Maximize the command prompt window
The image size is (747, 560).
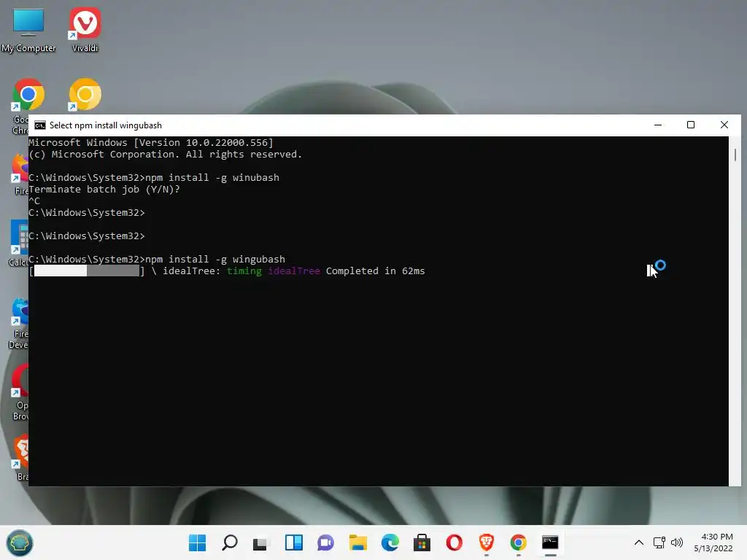(x=691, y=125)
